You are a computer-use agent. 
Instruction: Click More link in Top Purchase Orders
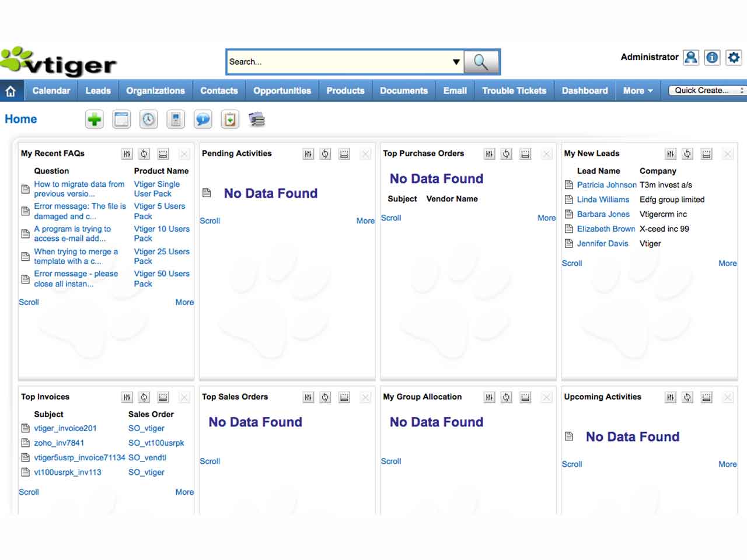(x=546, y=218)
